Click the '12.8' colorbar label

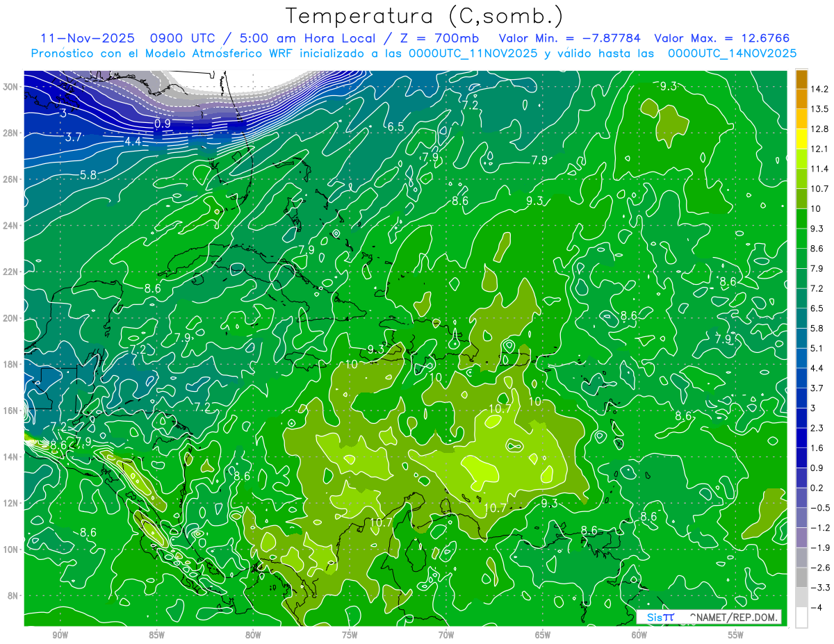click(x=819, y=129)
